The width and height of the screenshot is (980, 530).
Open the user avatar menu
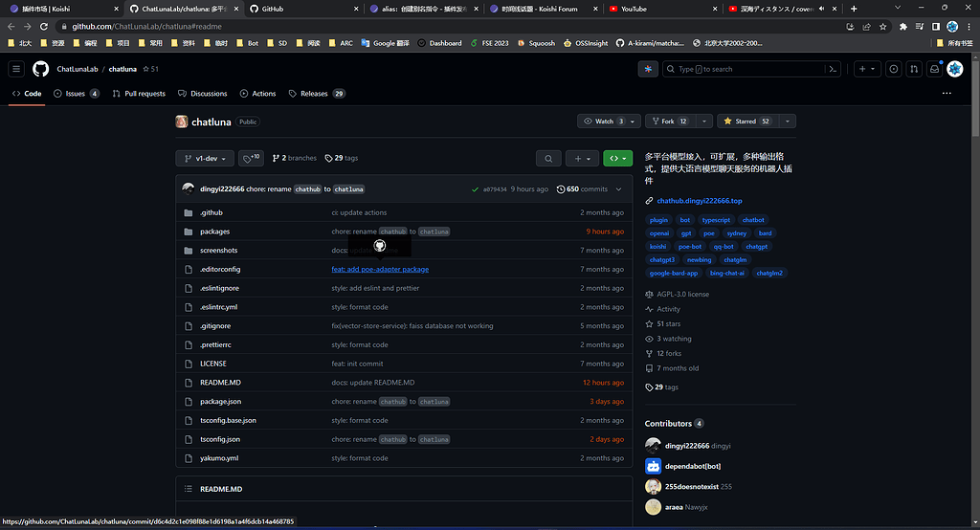point(955,69)
